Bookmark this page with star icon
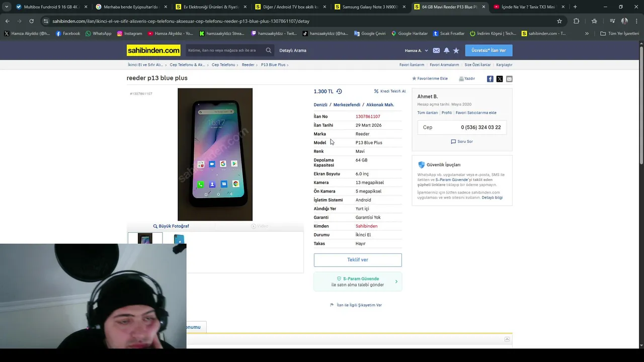This screenshot has width=644, height=362. point(559,21)
